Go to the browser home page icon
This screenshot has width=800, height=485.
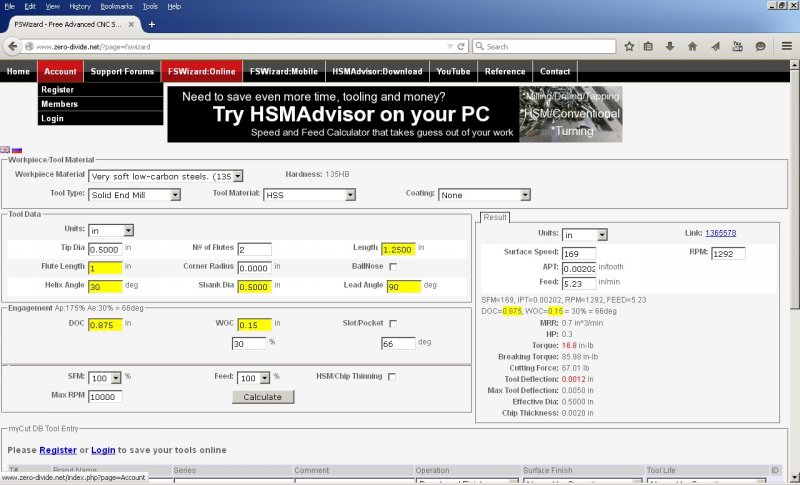coord(694,46)
